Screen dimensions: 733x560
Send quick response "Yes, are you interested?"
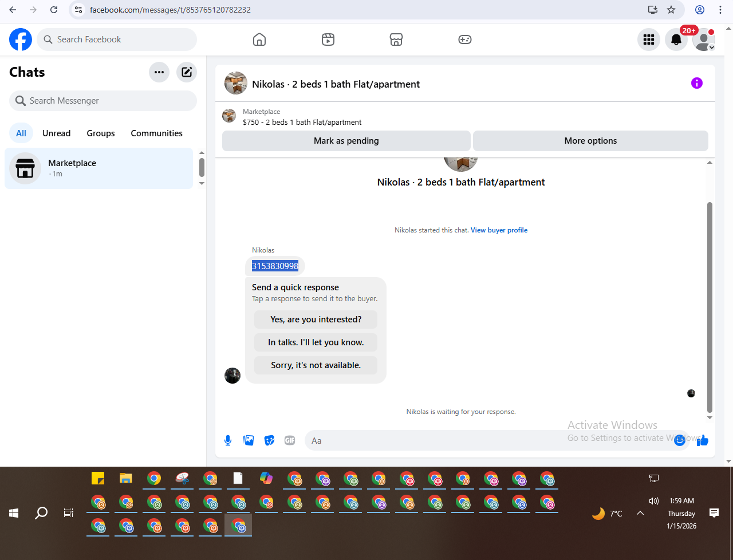[x=316, y=320]
